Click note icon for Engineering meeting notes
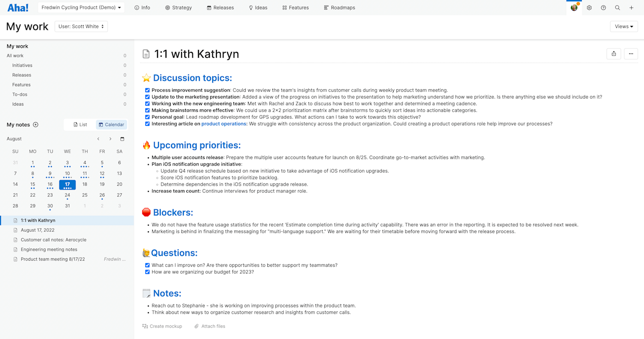This screenshot has width=644, height=339. tap(16, 249)
